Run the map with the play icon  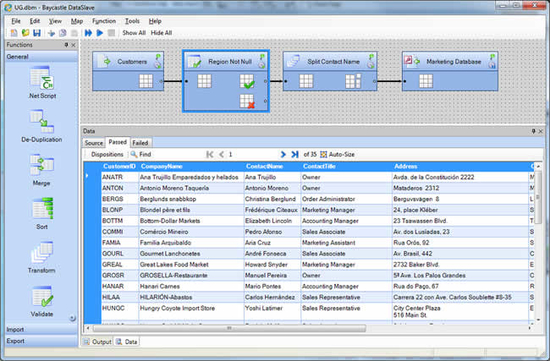[100, 33]
